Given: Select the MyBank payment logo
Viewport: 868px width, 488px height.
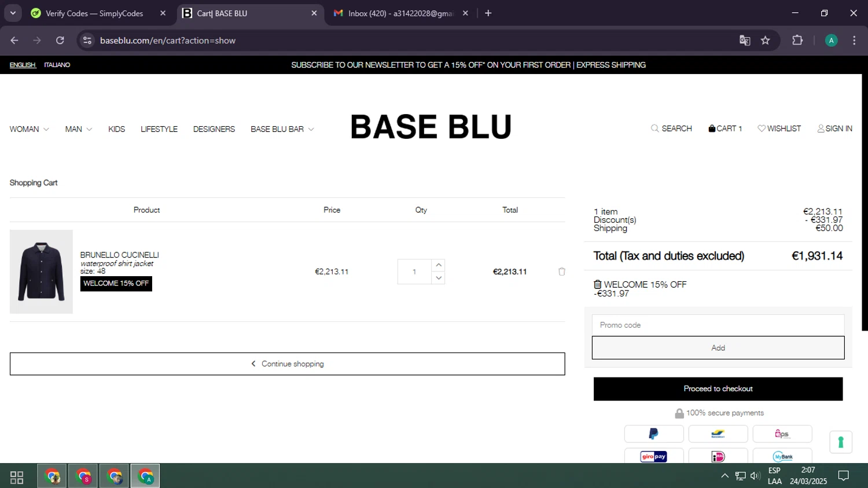Looking at the screenshot, I should click(x=782, y=456).
